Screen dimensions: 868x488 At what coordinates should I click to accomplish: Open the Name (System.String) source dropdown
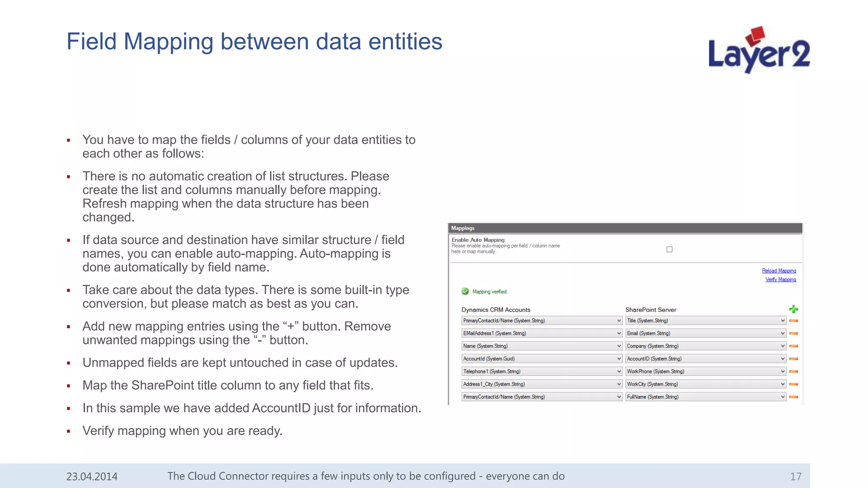542,346
